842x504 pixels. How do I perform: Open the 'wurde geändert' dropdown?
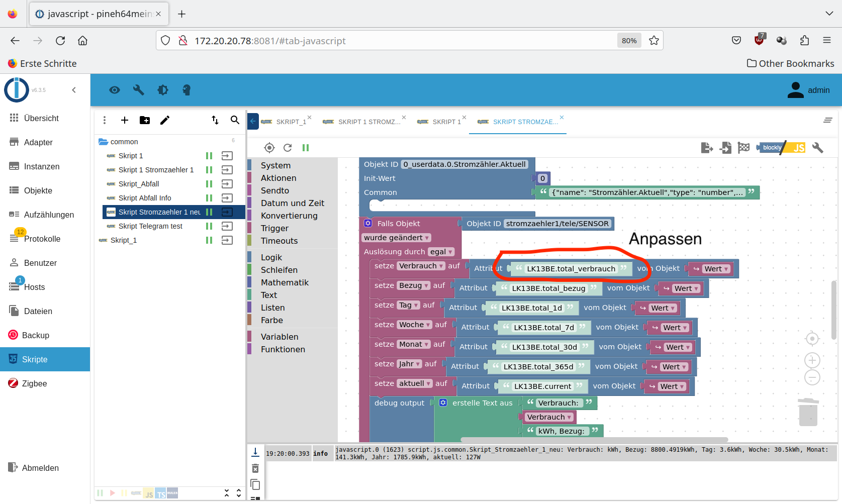pos(397,238)
